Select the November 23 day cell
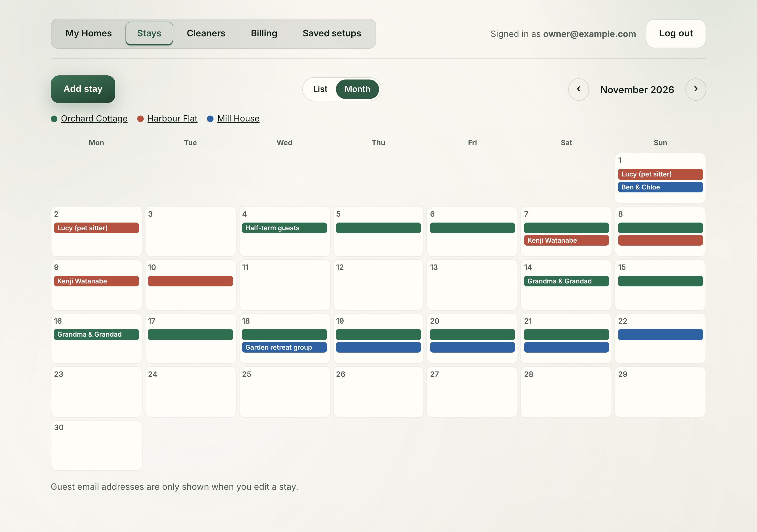The height and width of the screenshot is (532, 757). coord(96,392)
